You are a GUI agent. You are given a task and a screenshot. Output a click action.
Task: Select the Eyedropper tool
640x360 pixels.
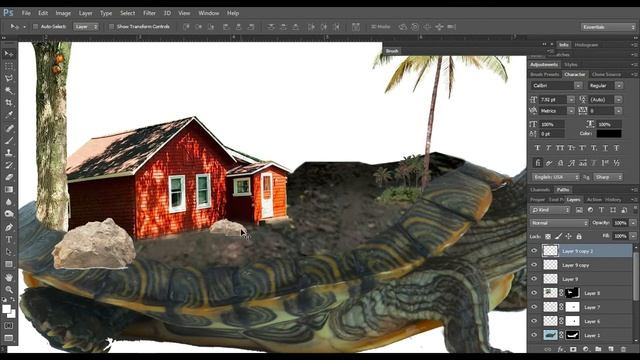pyautogui.click(x=9, y=115)
